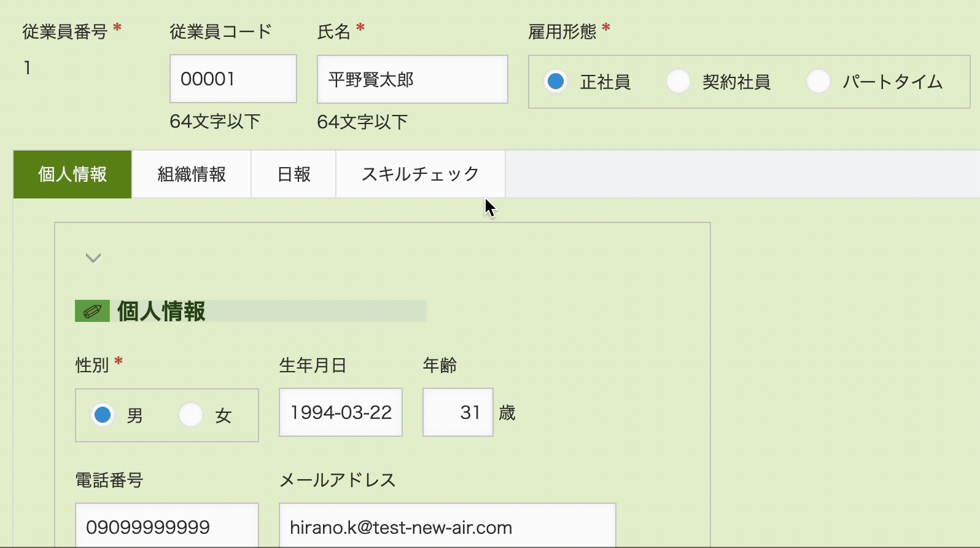980x548 pixels.
Task: Select the 契約社員 radio button
Action: click(679, 81)
